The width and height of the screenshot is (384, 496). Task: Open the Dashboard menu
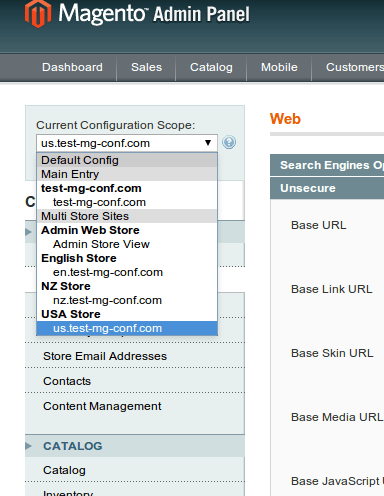click(72, 67)
